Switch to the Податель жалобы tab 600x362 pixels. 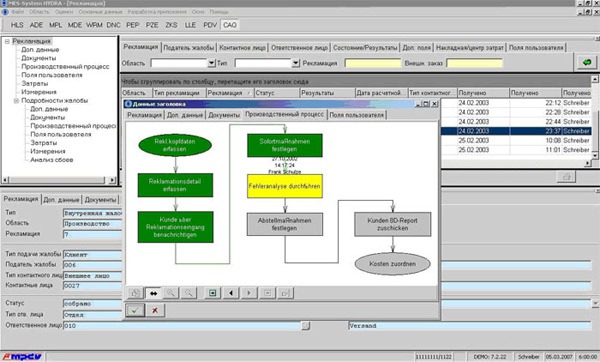click(189, 48)
